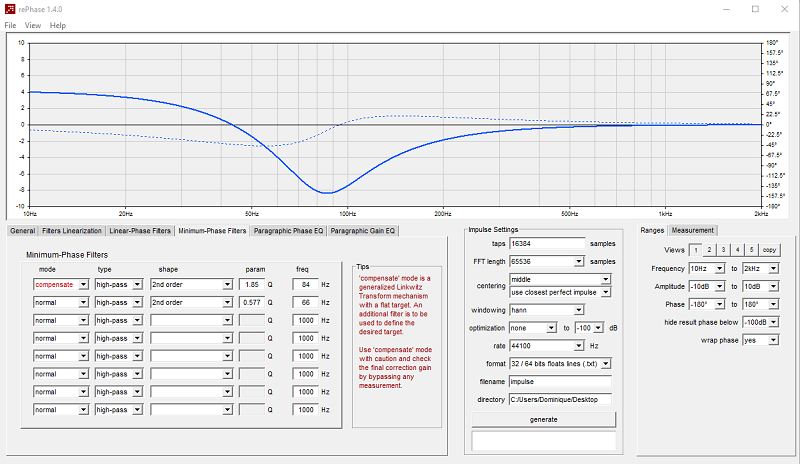Screen dimensions: 800x464
Task: Open Frequency start 10Hz dropdown
Action: [707, 268]
